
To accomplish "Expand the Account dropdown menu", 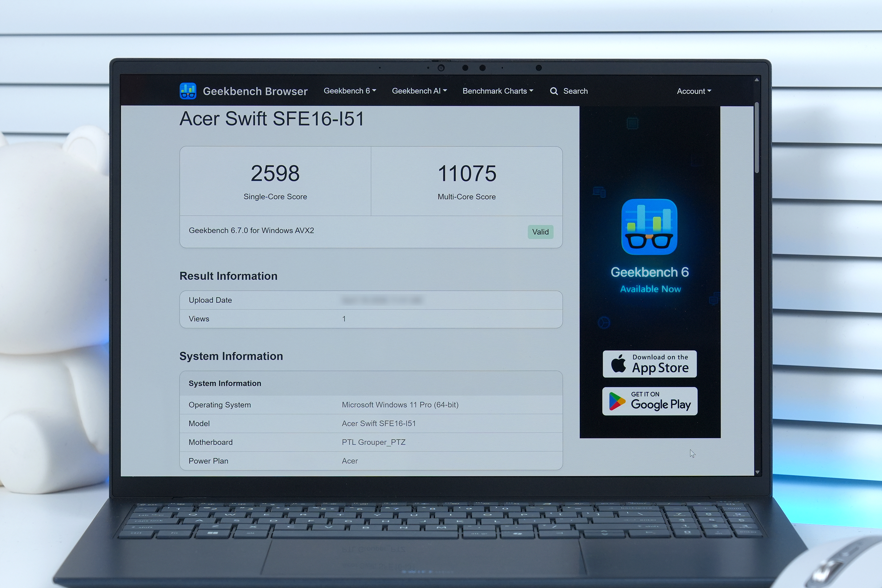I will coord(694,91).
